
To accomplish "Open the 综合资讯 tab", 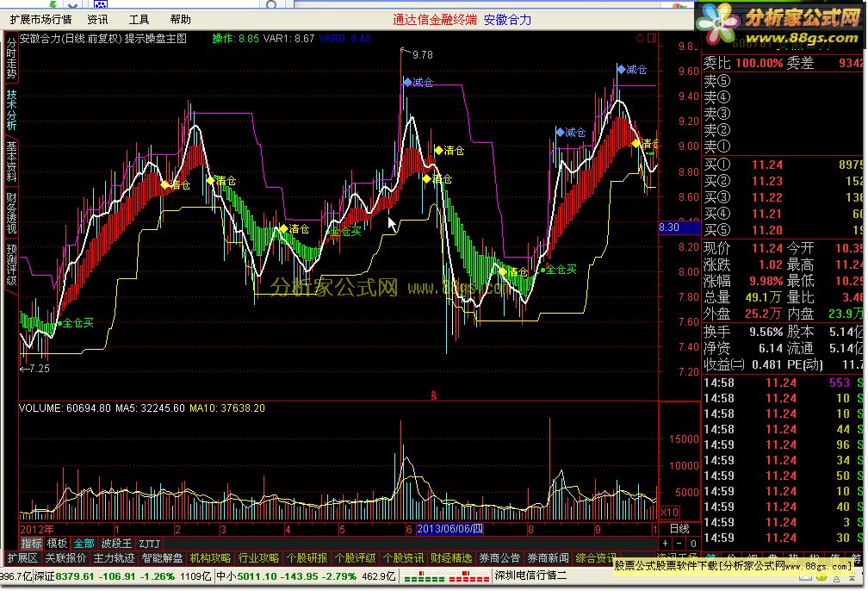I will (x=596, y=557).
